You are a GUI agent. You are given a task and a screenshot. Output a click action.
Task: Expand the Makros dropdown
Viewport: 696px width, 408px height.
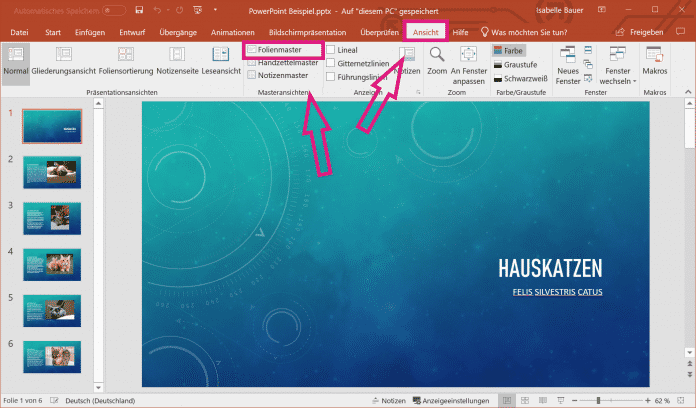(x=655, y=60)
